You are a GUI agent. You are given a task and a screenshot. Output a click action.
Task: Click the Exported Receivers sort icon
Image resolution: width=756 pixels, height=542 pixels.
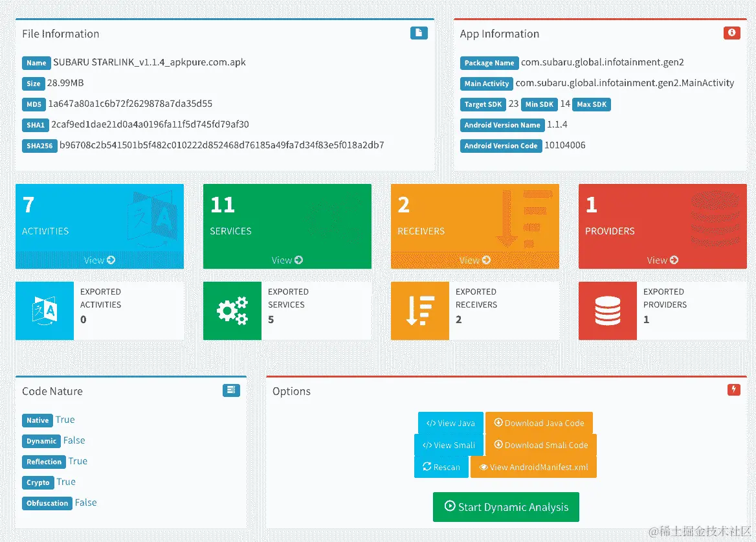pos(420,311)
